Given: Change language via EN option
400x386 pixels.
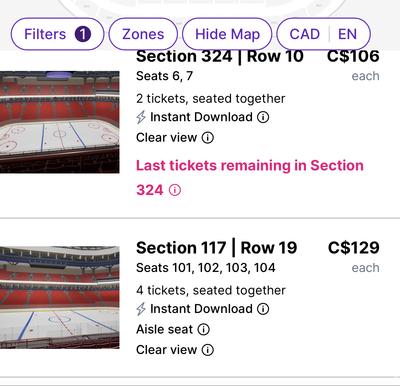Looking at the screenshot, I should coord(347,34).
